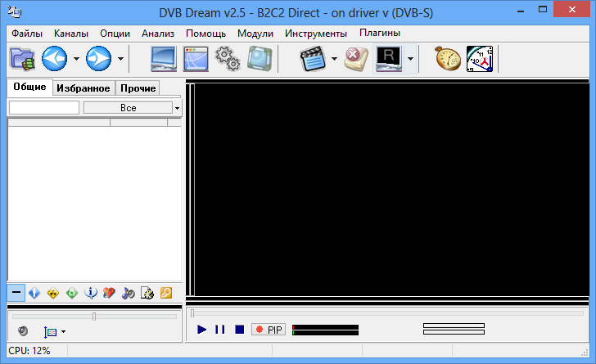The image size is (596, 364).
Task: Expand previous channel history dropdown arrow
Action: pyautogui.click(x=76, y=59)
